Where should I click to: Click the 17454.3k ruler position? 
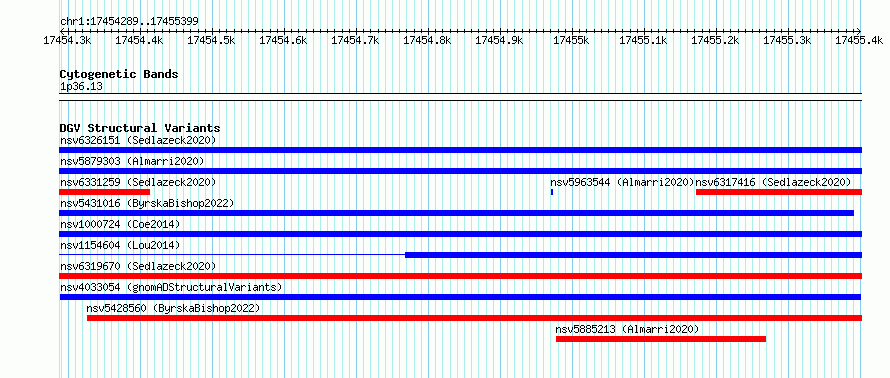click(67, 40)
